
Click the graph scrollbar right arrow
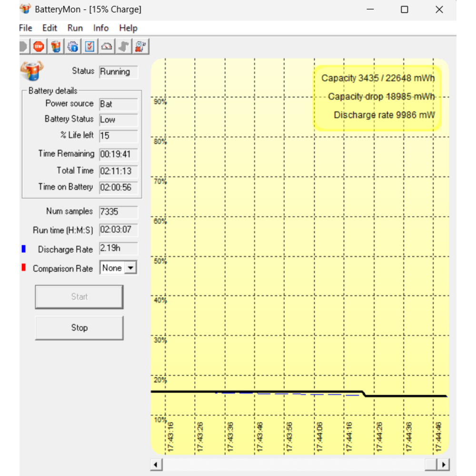[x=444, y=465]
